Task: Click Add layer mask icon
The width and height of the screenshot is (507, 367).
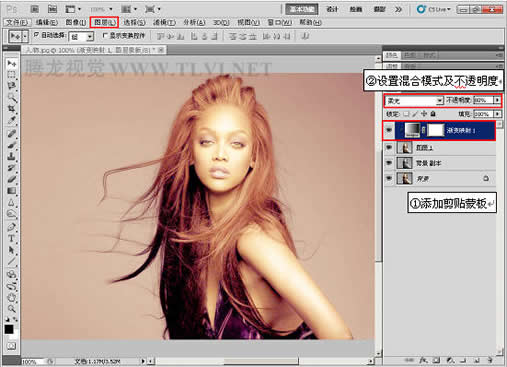Action: [436, 360]
